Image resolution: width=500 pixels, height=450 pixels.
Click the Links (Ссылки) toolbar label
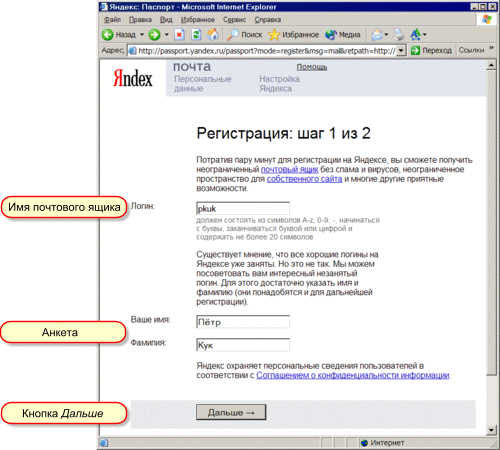(471, 50)
